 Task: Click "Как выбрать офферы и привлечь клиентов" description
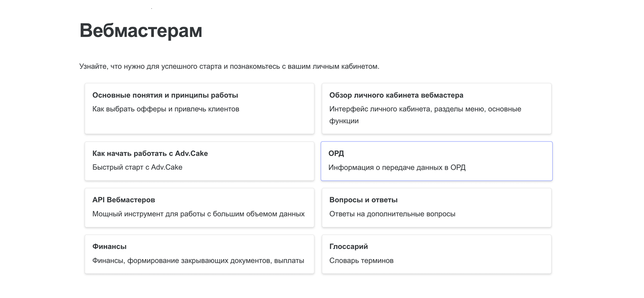165,109
